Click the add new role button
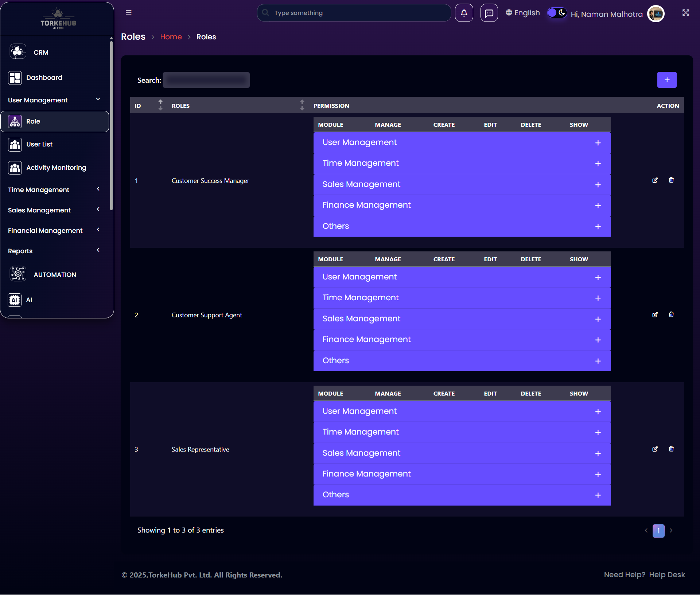The height and width of the screenshot is (595, 700). [x=666, y=80]
